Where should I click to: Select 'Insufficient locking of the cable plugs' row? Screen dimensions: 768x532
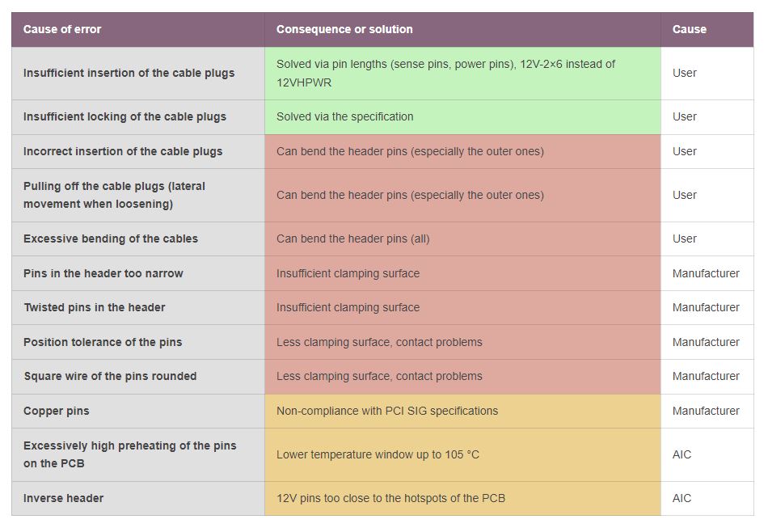pos(382,117)
